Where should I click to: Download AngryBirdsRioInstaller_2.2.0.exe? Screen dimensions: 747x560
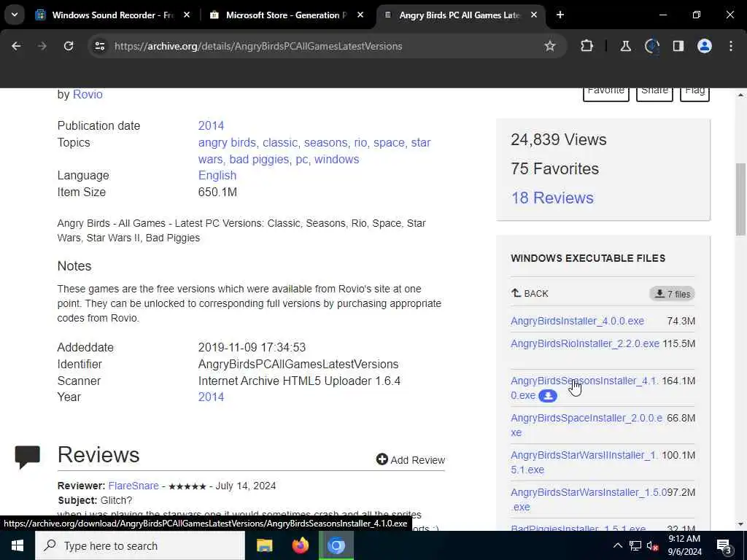tap(585, 343)
